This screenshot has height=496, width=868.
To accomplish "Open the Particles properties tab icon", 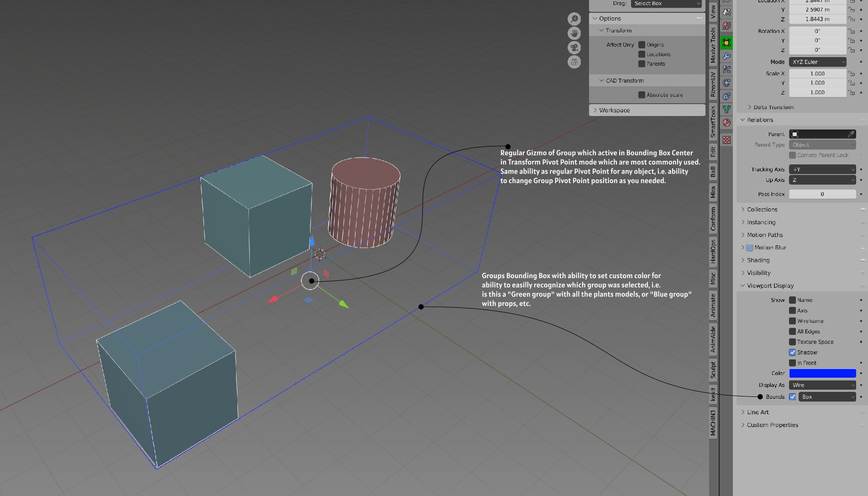I will coord(726,69).
